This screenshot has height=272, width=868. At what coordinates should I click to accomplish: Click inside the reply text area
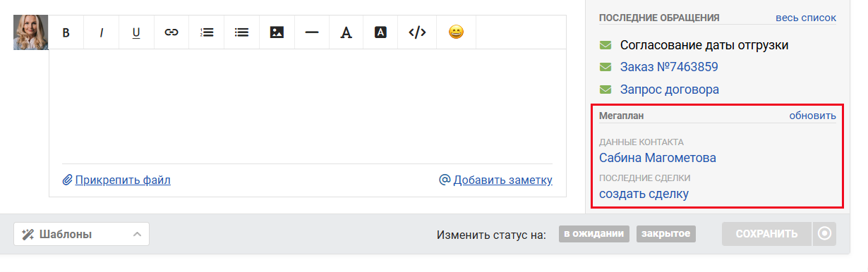pos(308,106)
